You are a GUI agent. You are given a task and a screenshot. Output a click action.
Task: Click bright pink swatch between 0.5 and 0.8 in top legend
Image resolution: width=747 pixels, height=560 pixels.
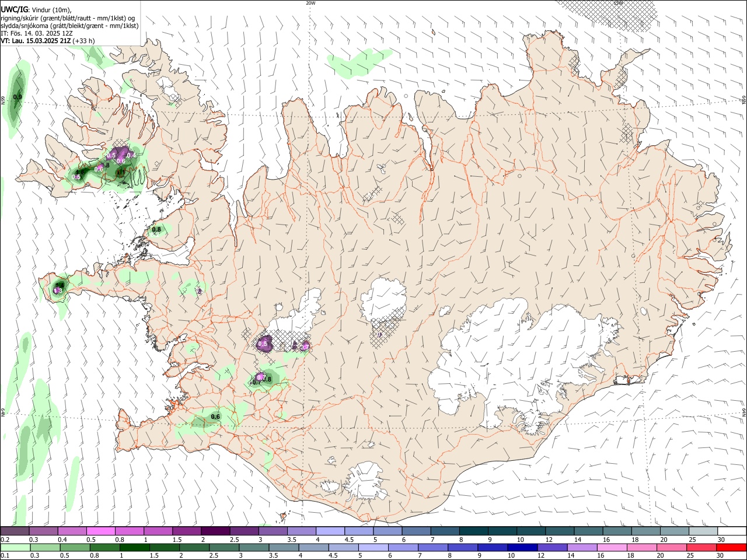(100, 531)
